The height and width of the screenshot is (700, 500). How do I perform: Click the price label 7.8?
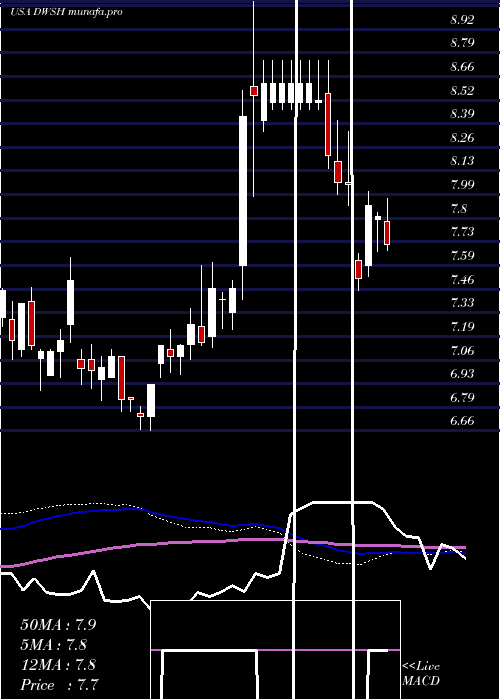point(459,208)
